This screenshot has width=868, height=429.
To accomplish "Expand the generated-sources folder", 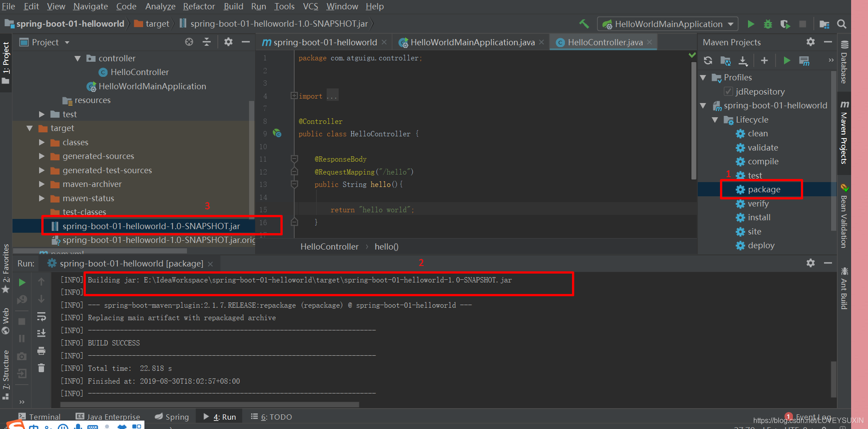I will tap(42, 156).
